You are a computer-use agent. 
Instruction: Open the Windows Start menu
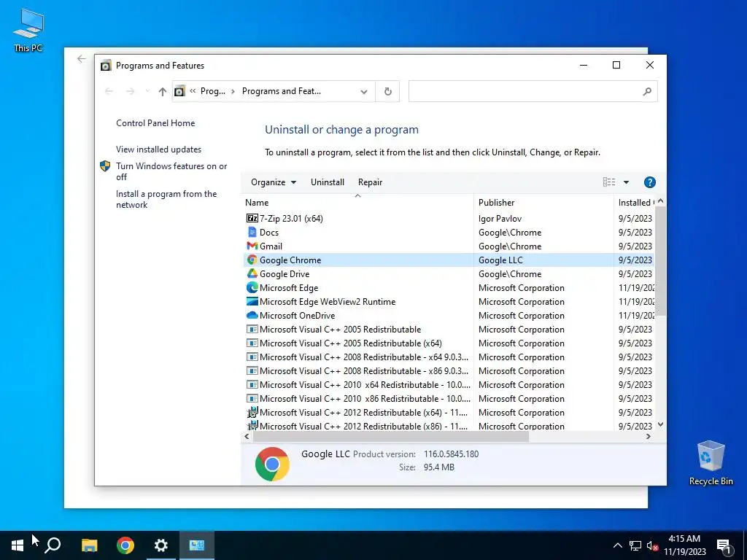pos(18,545)
